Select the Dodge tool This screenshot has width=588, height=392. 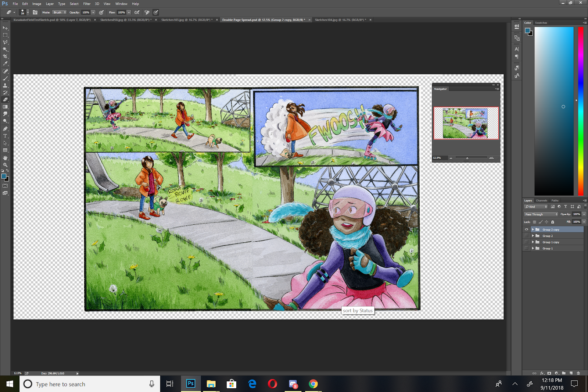[5, 121]
